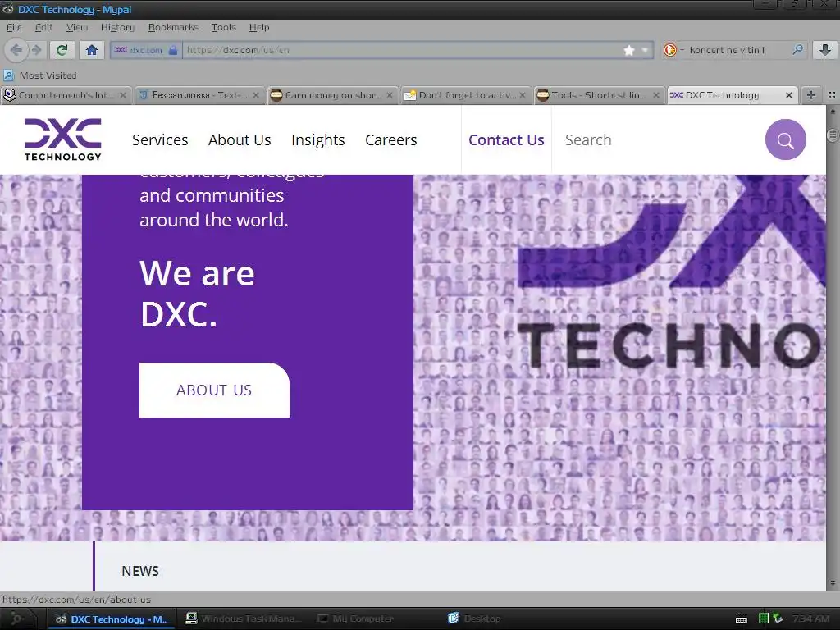Open the Careers navigation link
Viewport: 840px width, 630px height.
click(x=390, y=139)
